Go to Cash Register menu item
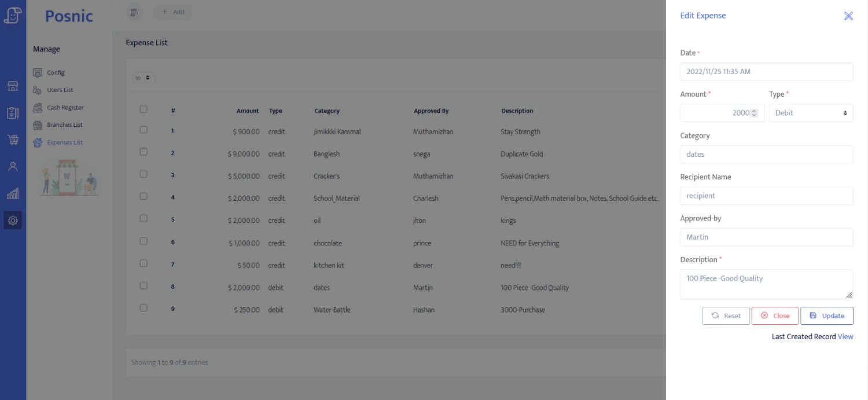 coord(65,108)
